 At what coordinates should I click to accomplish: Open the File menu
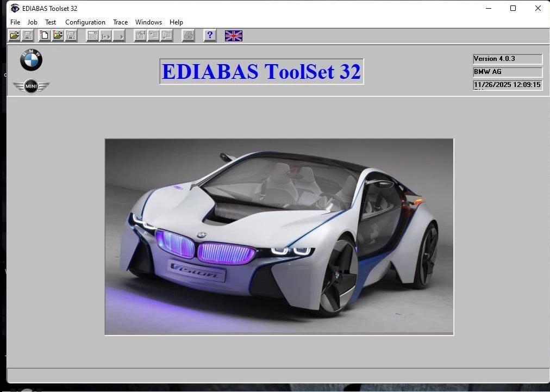(15, 22)
